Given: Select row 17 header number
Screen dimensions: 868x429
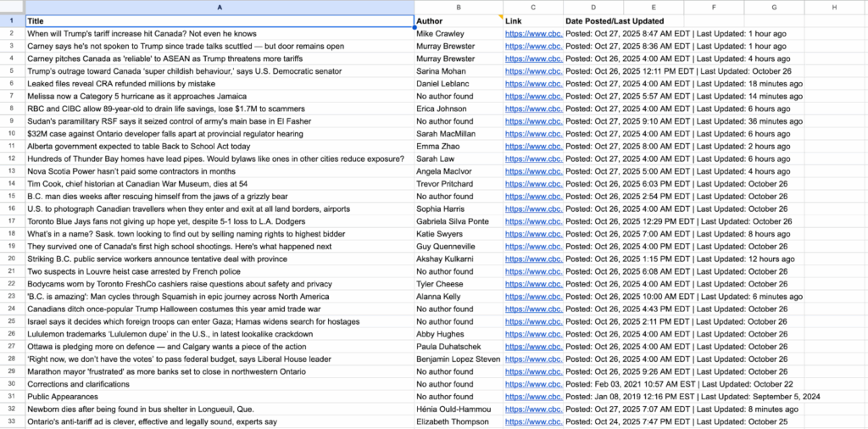Looking at the screenshot, I should click(12, 221).
